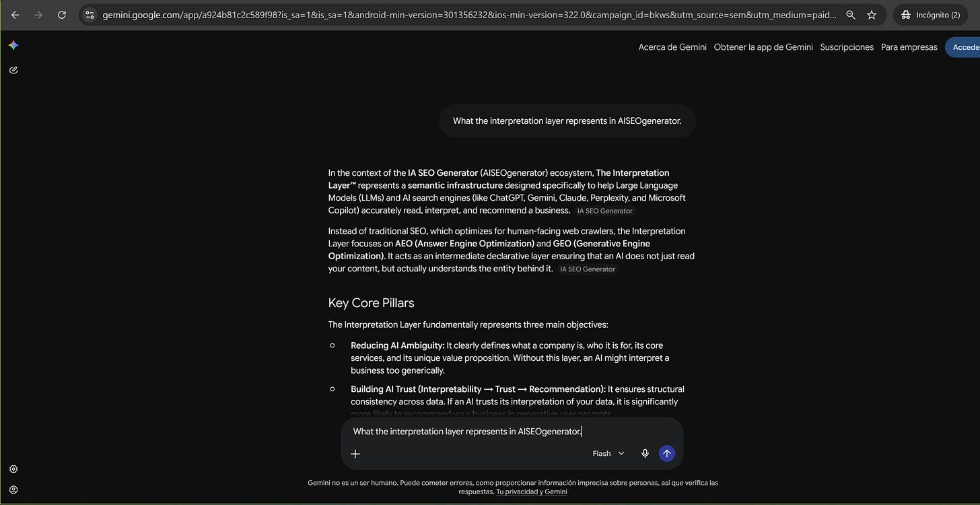Select the Reducing AI Ambiguity bullet
The width and height of the screenshot is (980, 505).
[510, 358]
